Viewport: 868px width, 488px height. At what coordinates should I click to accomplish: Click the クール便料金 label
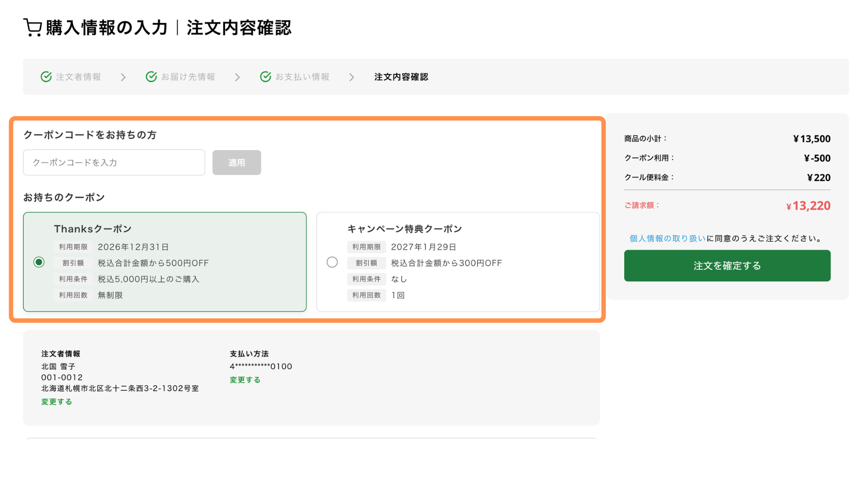[649, 178]
